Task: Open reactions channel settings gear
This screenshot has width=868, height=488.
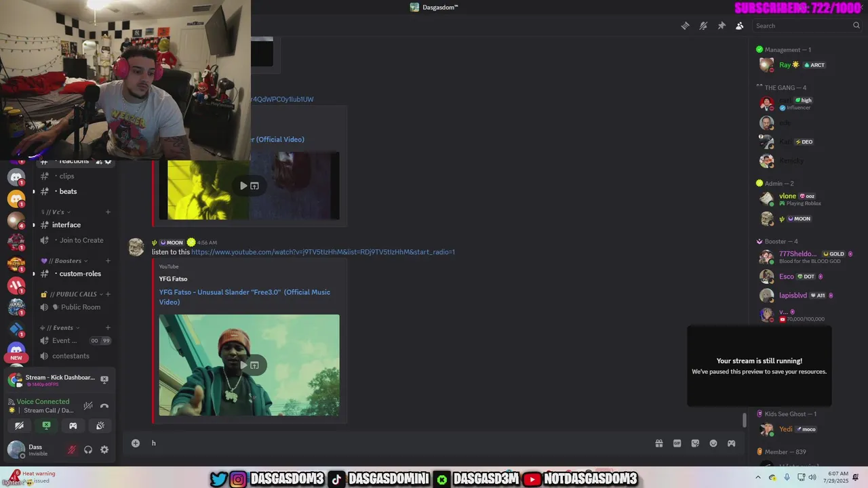Action: [108, 161]
